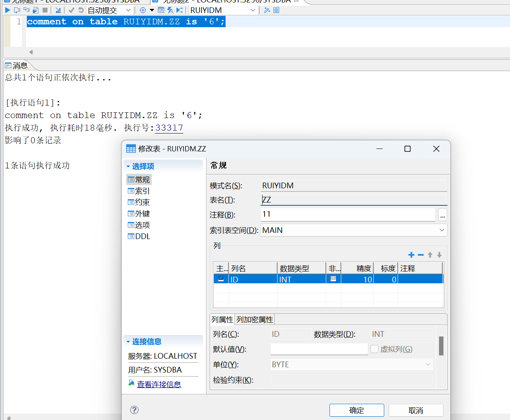Viewport: 510px width, 420px height.
Task: Toggle the primary key checkbox in the ID row
Action: tap(221, 279)
